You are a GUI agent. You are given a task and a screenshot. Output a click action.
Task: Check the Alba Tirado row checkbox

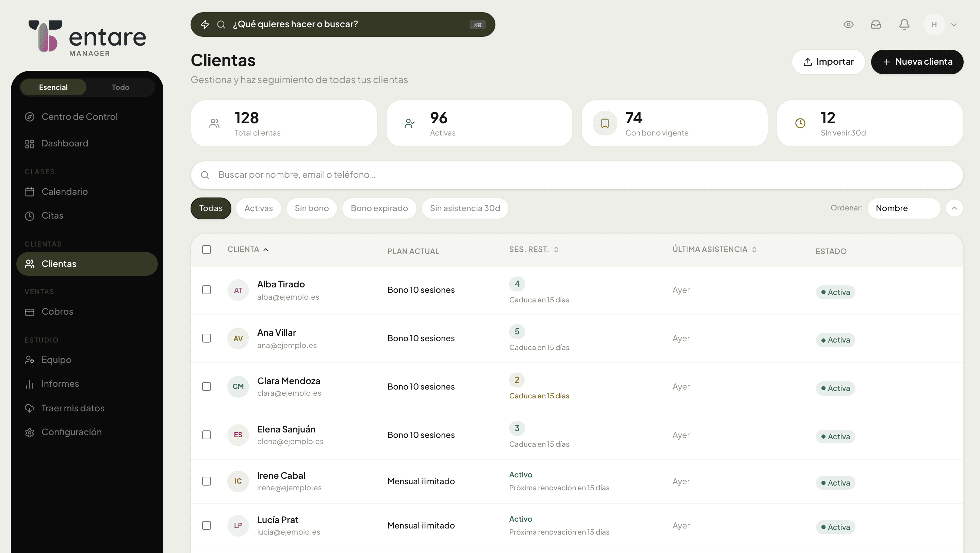pyautogui.click(x=207, y=290)
